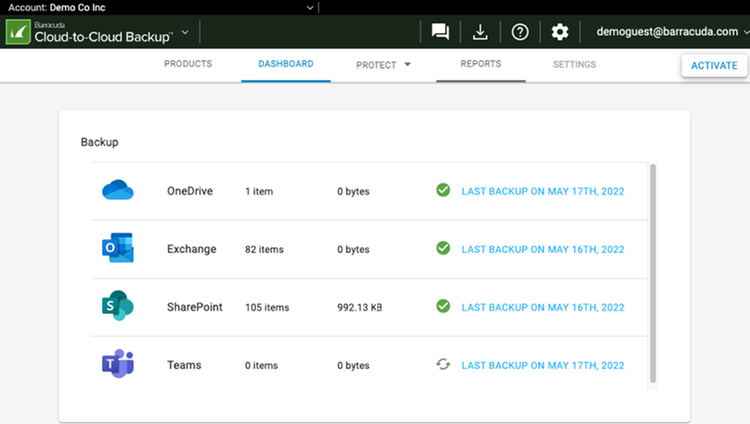Click the OneDrive cloud icon
The height and width of the screenshot is (424, 750).
click(x=118, y=190)
